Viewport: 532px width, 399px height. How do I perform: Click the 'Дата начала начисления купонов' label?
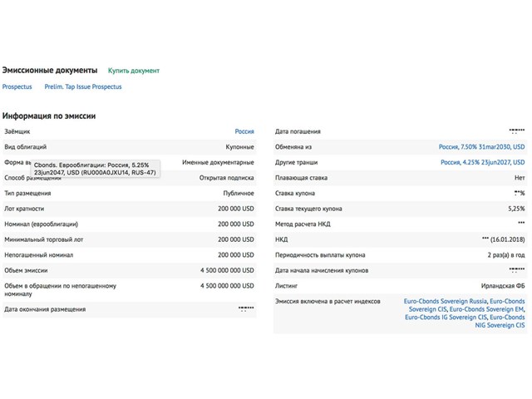point(322,270)
